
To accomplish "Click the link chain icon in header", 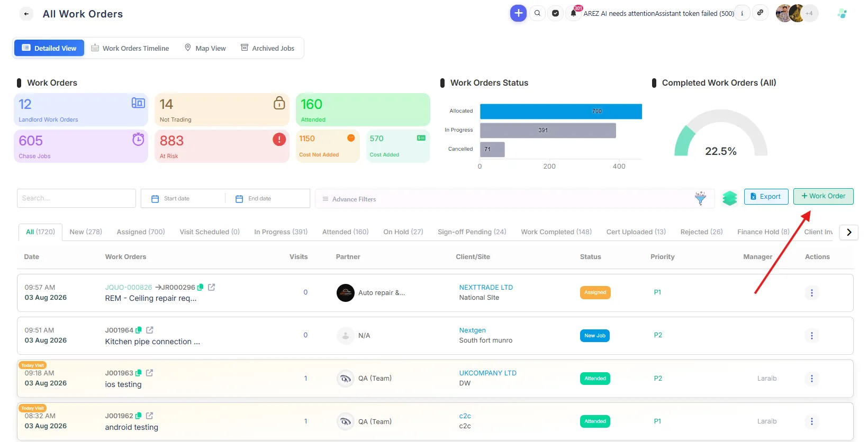I will (x=760, y=13).
